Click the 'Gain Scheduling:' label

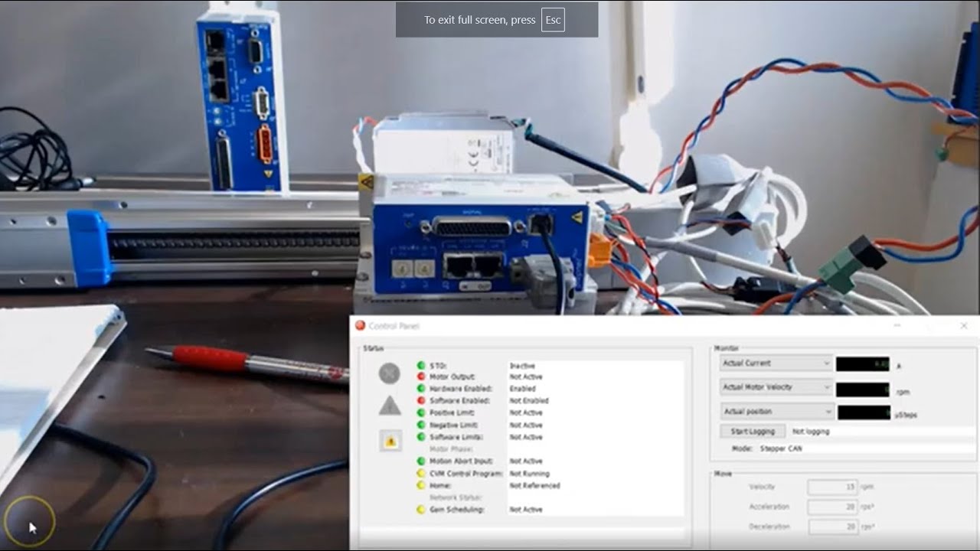(457, 510)
